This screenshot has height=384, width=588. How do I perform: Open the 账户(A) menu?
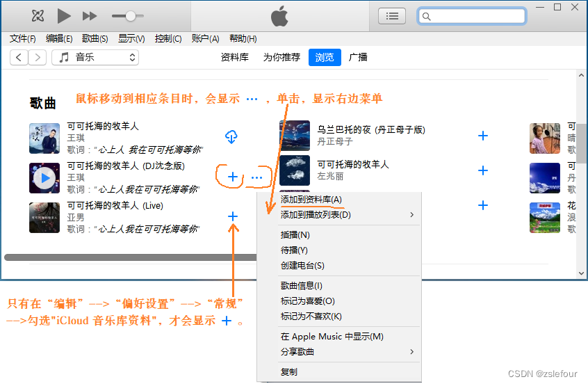[x=205, y=39]
